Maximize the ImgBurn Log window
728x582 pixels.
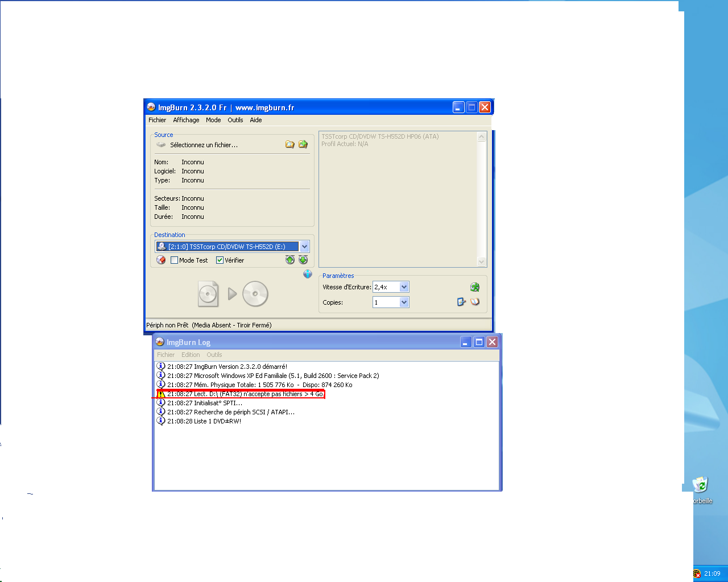(x=479, y=342)
